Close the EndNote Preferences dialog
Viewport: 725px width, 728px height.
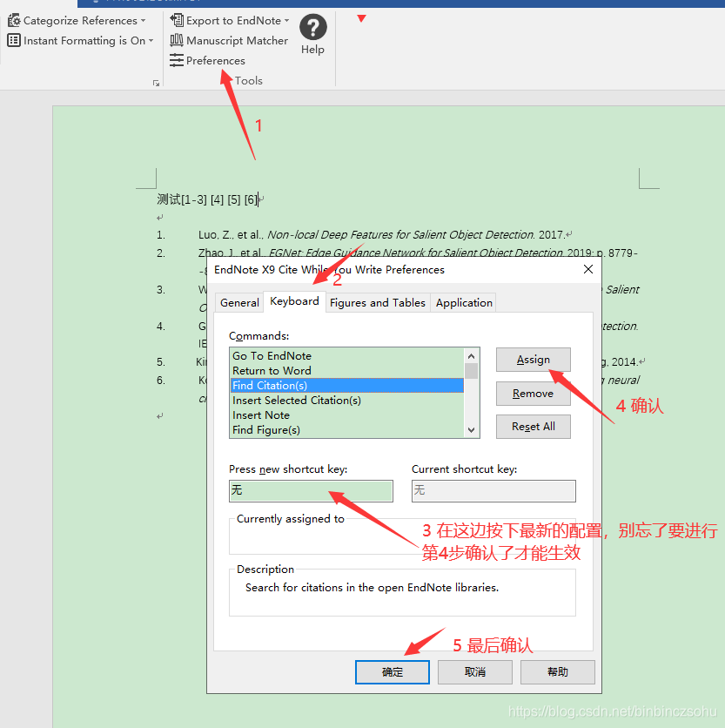coord(588,269)
